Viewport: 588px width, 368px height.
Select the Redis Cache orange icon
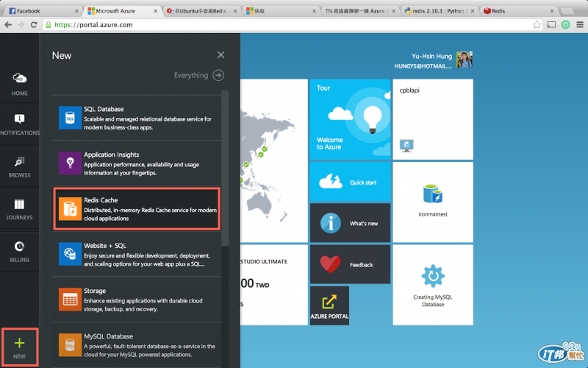(70, 208)
